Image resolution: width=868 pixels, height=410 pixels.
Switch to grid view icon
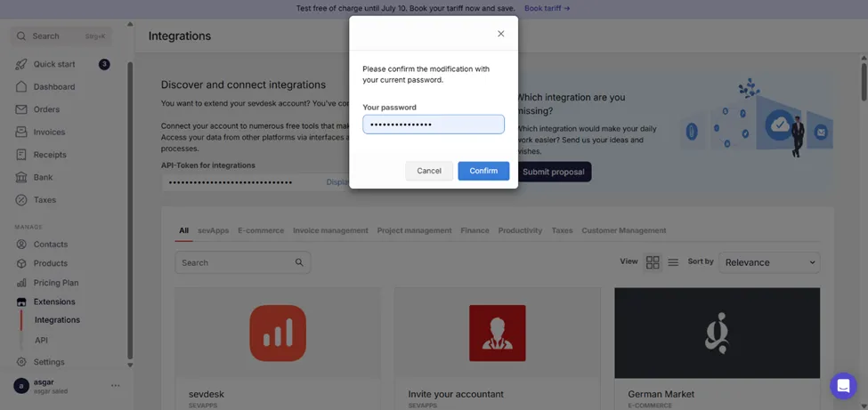point(653,262)
